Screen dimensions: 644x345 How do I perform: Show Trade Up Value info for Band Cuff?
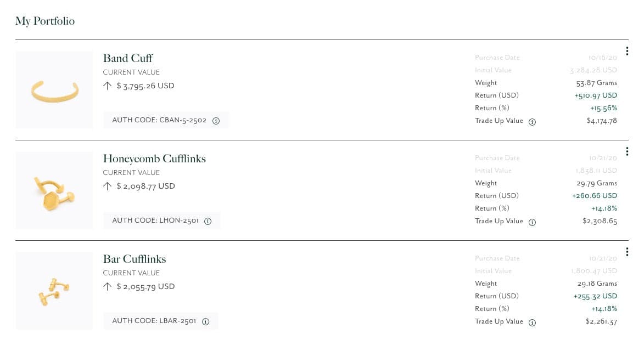coord(533,122)
